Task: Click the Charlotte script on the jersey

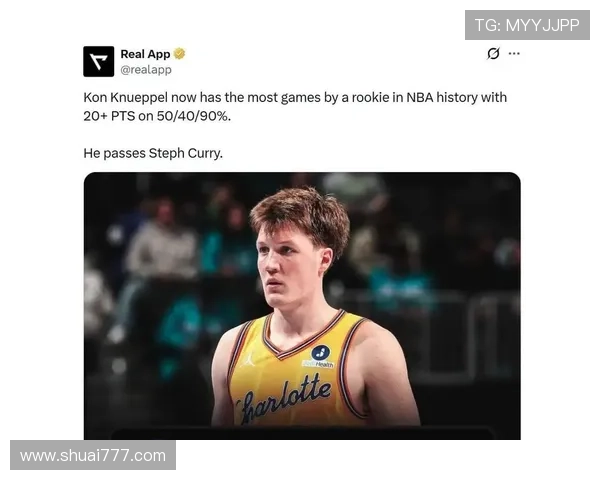Action: pos(284,399)
